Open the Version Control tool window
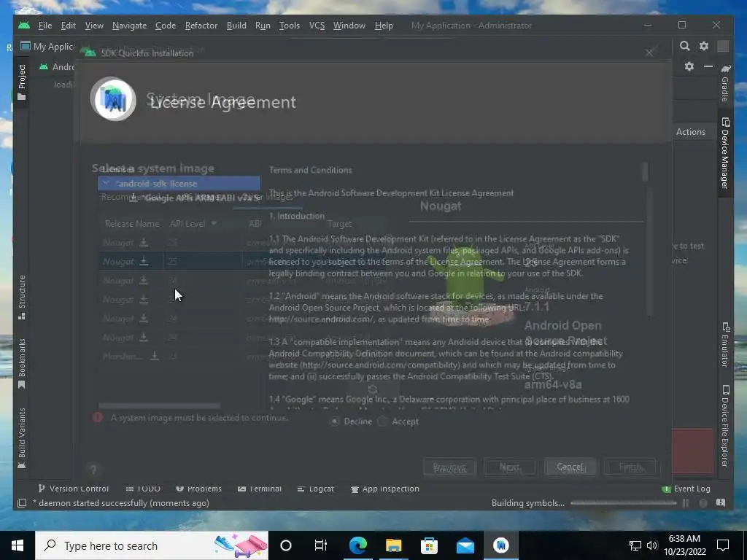 (x=74, y=489)
